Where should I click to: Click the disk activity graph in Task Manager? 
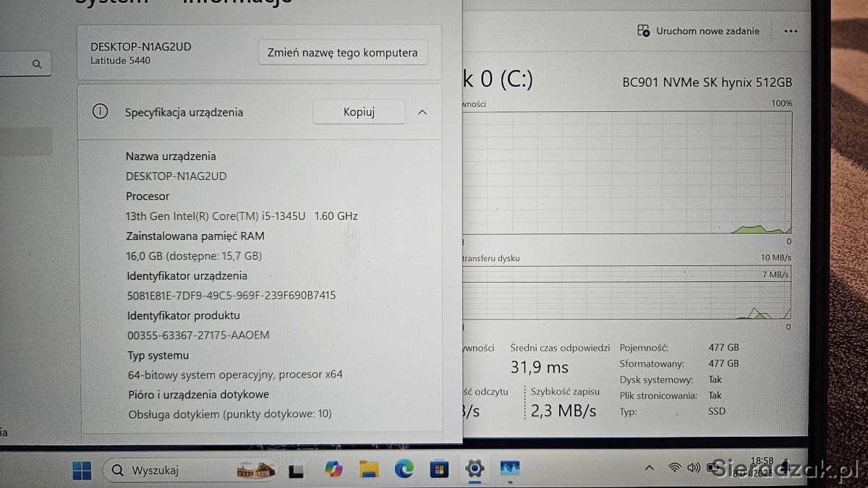point(627,171)
